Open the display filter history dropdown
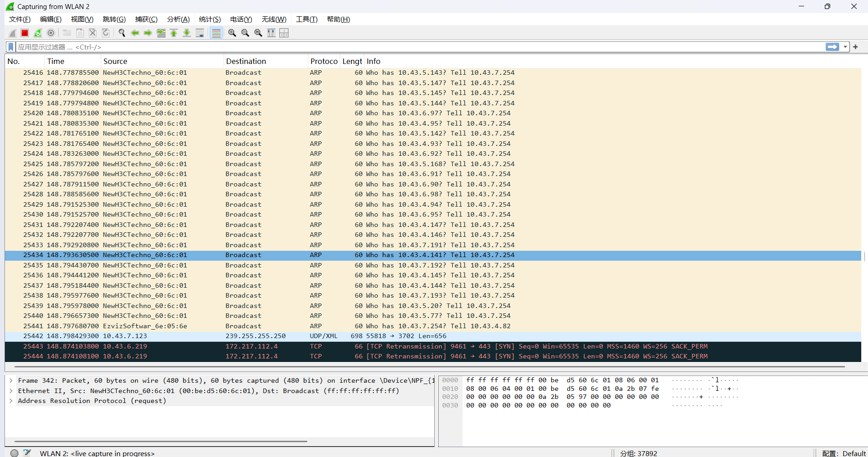This screenshot has width=868, height=457. click(846, 47)
